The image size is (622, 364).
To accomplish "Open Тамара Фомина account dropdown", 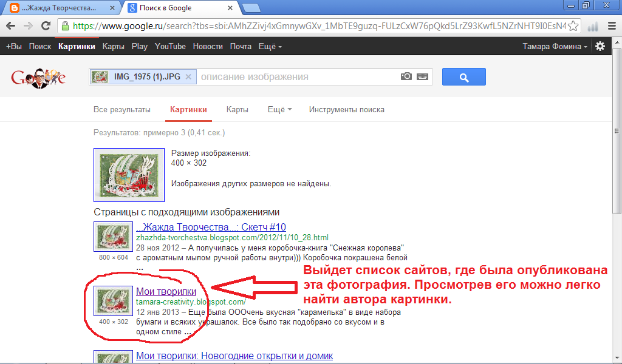I will [555, 46].
